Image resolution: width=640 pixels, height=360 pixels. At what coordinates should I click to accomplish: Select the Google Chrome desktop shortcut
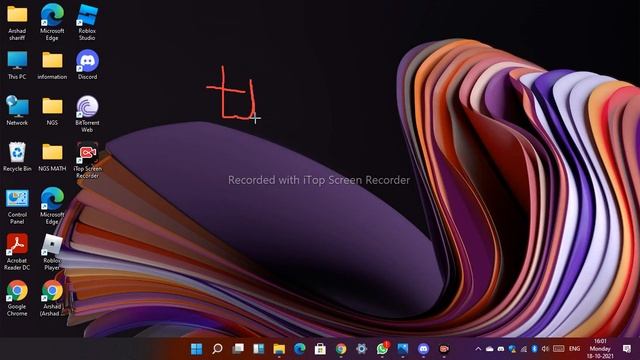point(17,299)
